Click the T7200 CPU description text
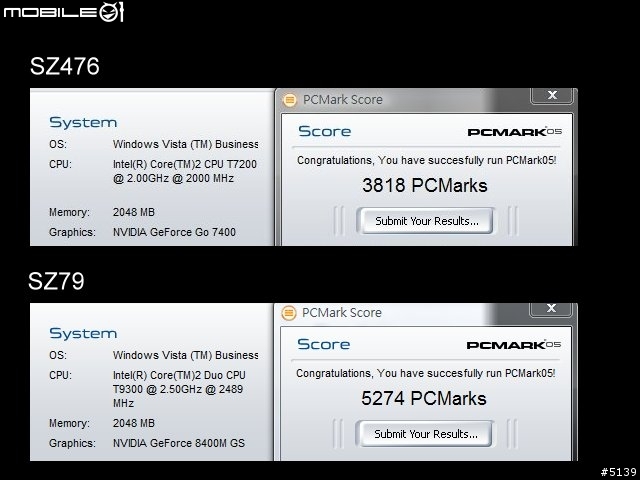 tap(185, 171)
